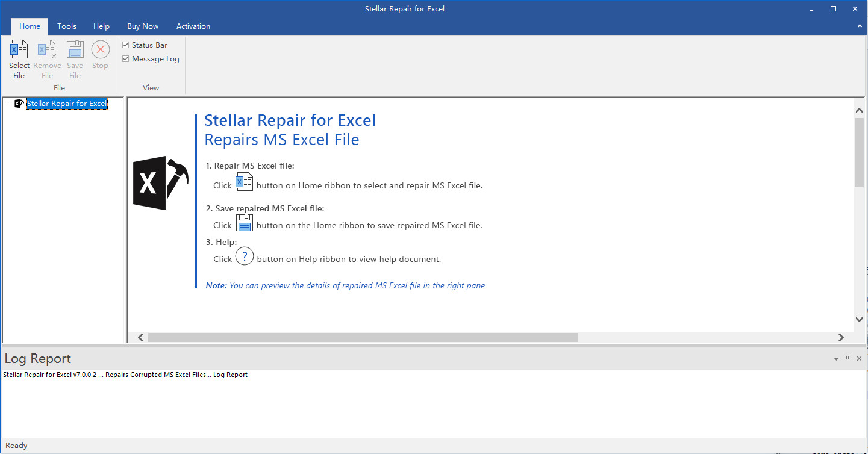Switch to the Home tab
The width and height of the screenshot is (868, 454).
tap(30, 26)
